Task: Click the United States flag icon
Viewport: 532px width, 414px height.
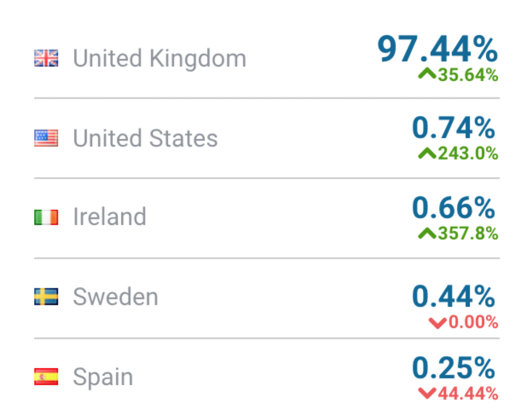Action: (x=46, y=138)
